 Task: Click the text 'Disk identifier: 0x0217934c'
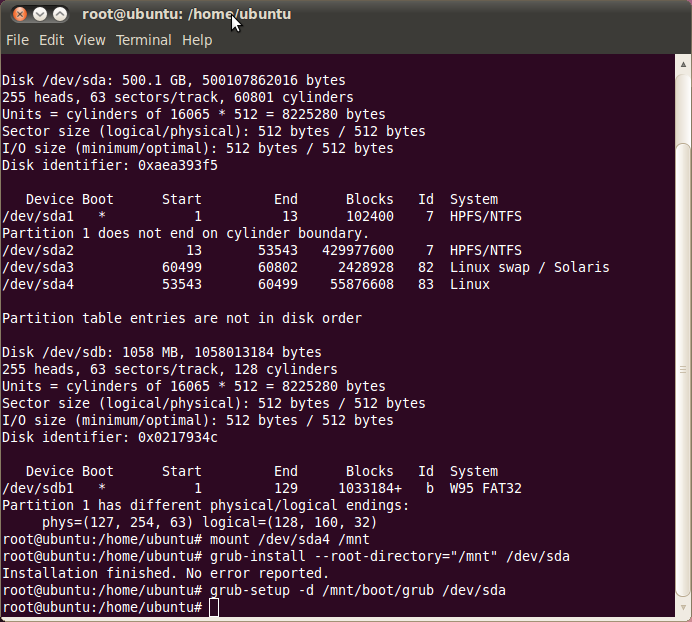110,437
